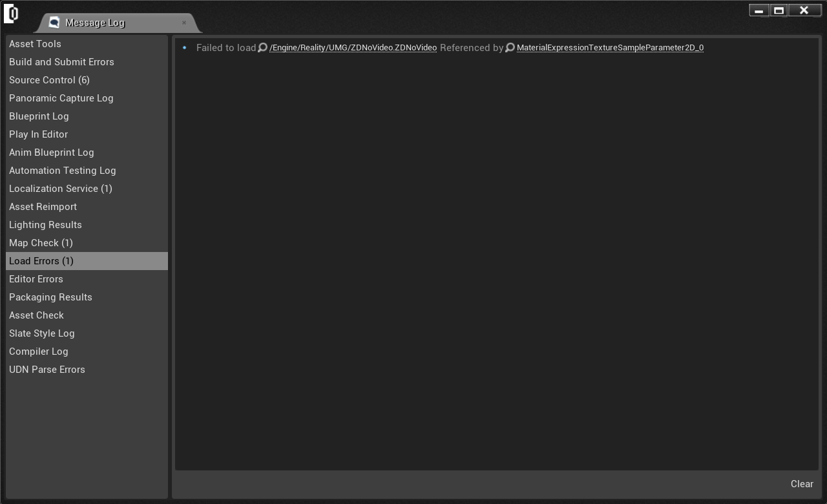Image resolution: width=827 pixels, height=504 pixels.
Task: Click the Unreal Engine logo icon
Action: point(11,14)
